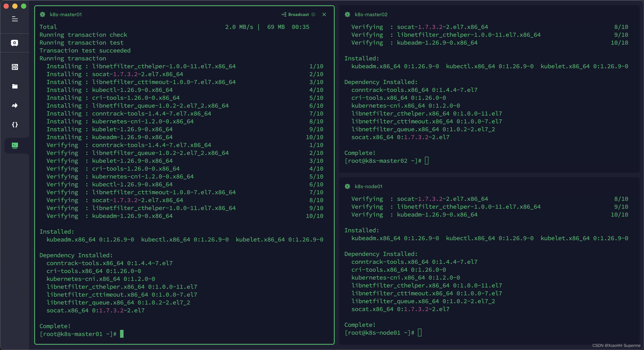
Task: Click the 'Total' download summary line
Action: [x=174, y=27]
